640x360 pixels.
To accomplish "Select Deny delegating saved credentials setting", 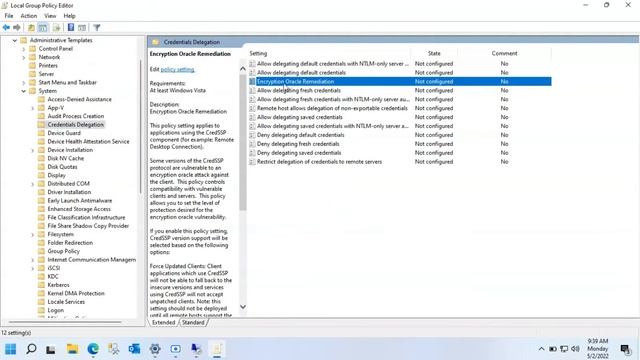I will coord(299,153).
